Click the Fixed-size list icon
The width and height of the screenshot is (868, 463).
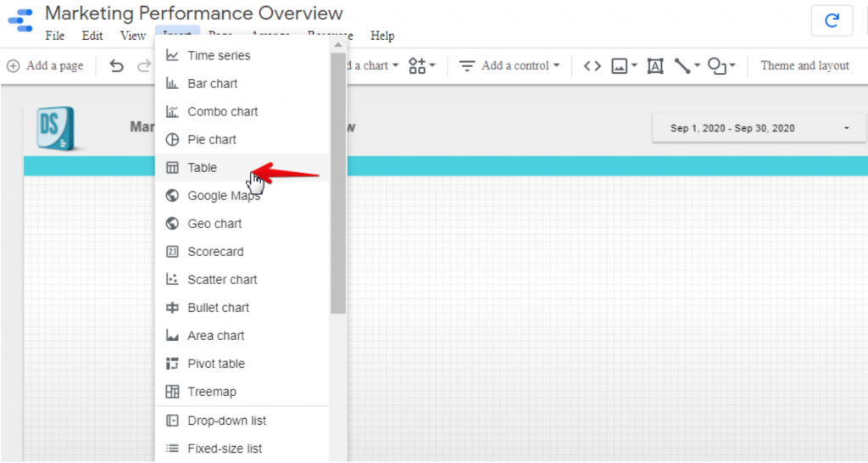pos(172,448)
